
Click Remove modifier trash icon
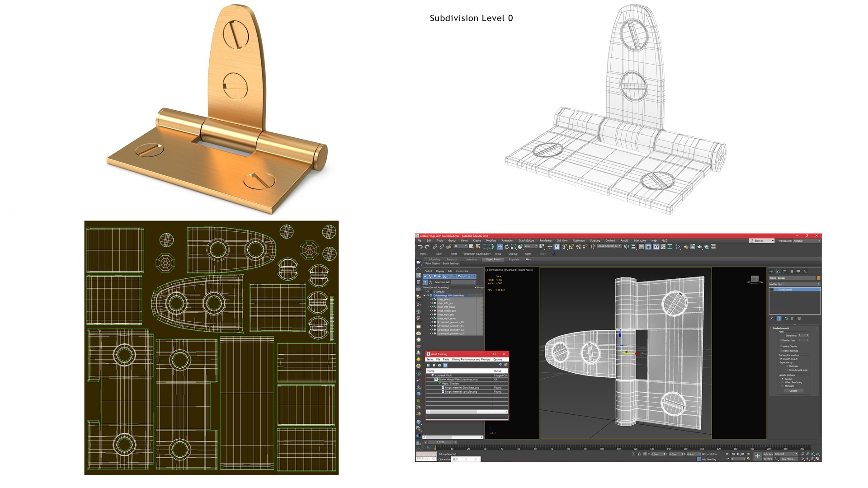792,318
